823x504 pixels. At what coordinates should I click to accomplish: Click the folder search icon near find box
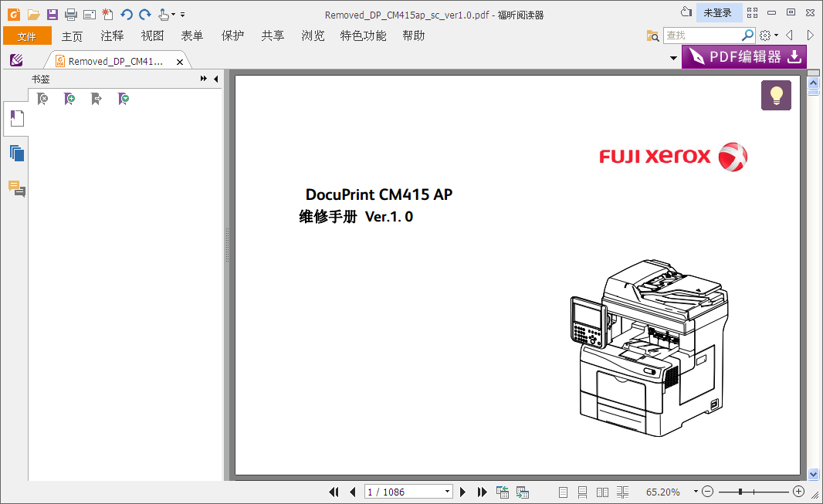point(652,36)
